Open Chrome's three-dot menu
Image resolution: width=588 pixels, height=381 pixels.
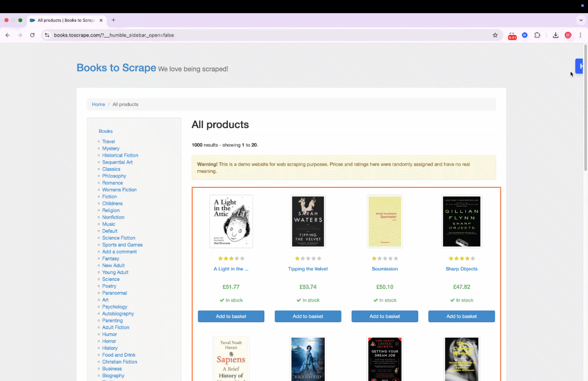[580, 35]
